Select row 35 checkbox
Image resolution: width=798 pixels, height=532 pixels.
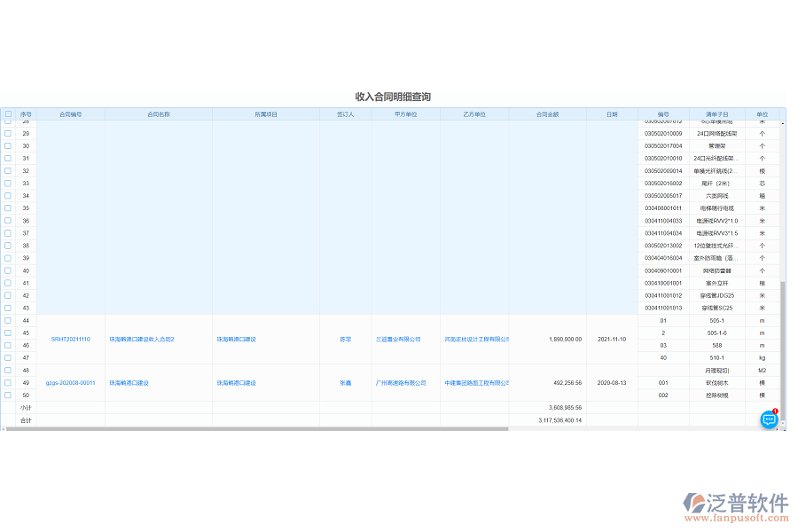(x=8, y=208)
